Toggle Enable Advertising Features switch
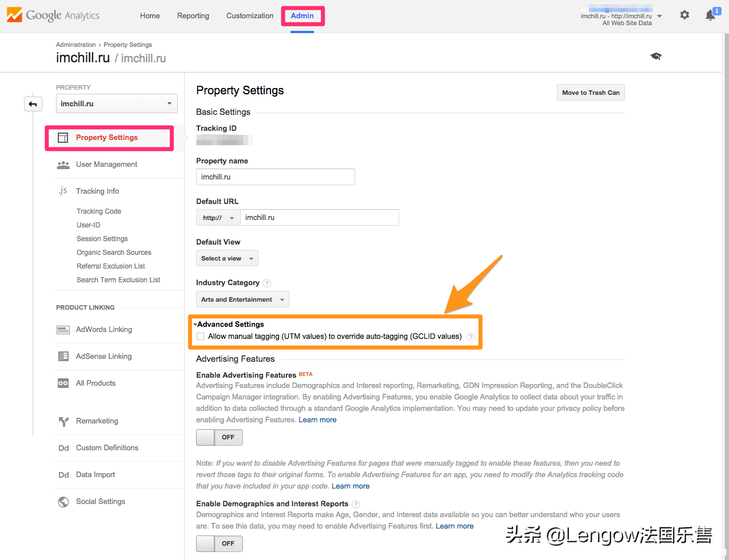The image size is (729, 560). [x=220, y=437]
